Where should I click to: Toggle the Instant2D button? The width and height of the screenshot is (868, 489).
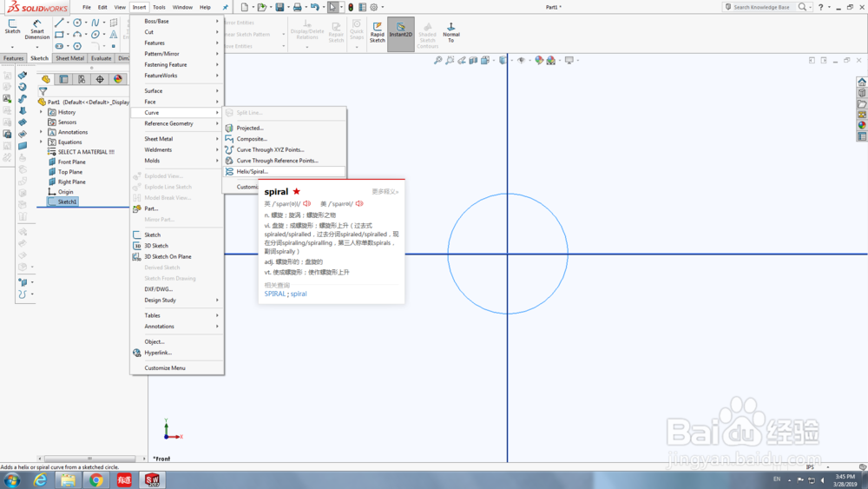click(x=401, y=33)
